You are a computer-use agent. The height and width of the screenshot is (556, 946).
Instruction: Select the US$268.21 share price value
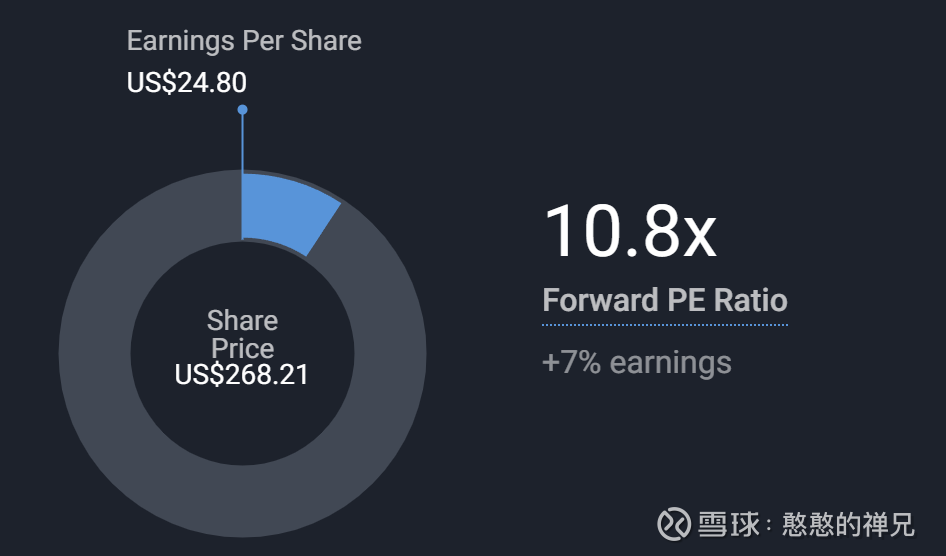(242, 375)
